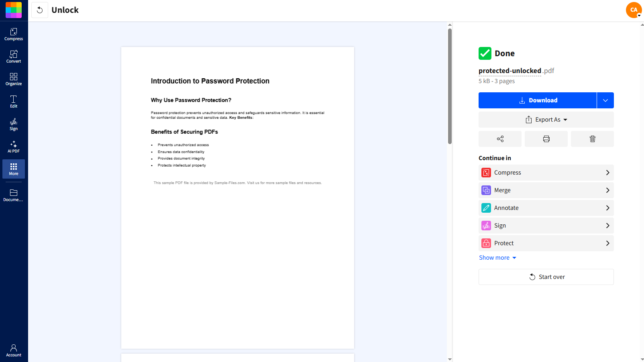The height and width of the screenshot is (362, 644).
Task: Rename the protected-unlocked filename
Action: point(509,71)
